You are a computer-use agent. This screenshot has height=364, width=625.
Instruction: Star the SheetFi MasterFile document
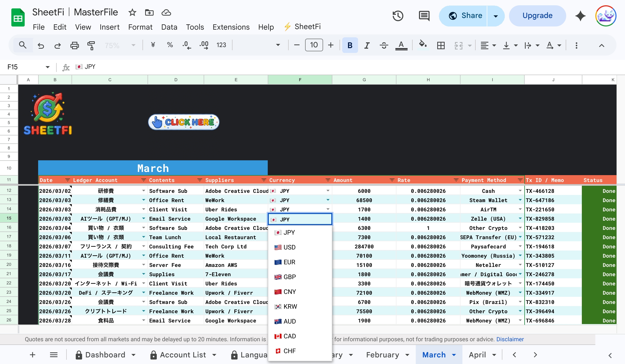(132, 12)
